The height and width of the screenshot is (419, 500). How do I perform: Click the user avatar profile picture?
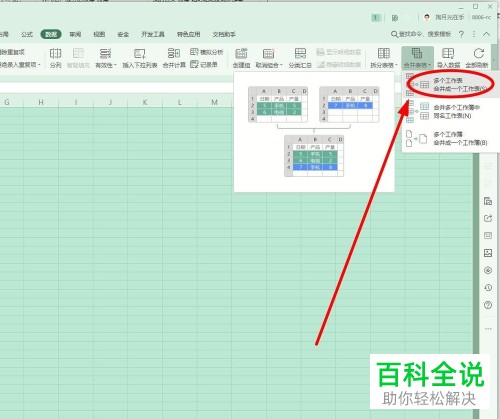coord(427,17)
